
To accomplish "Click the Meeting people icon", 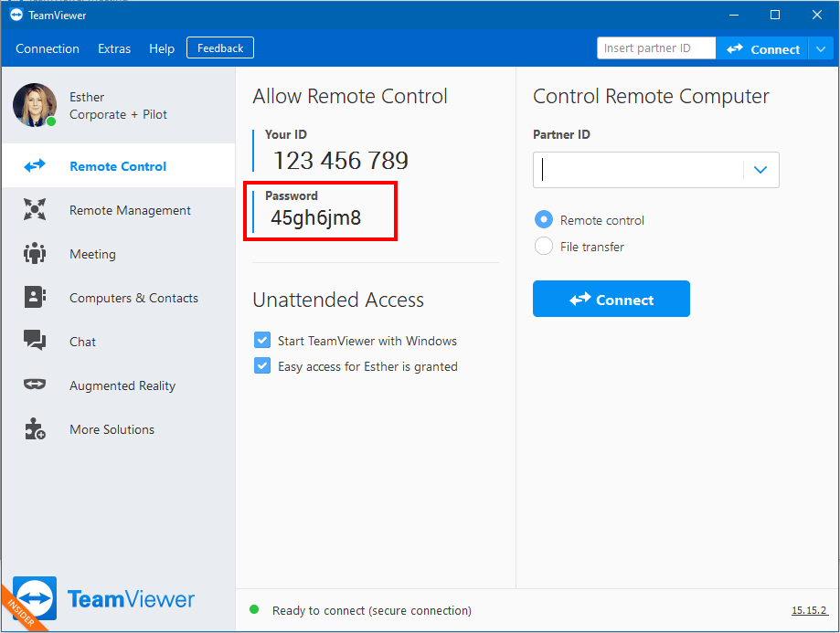I will tap(35, 253).
